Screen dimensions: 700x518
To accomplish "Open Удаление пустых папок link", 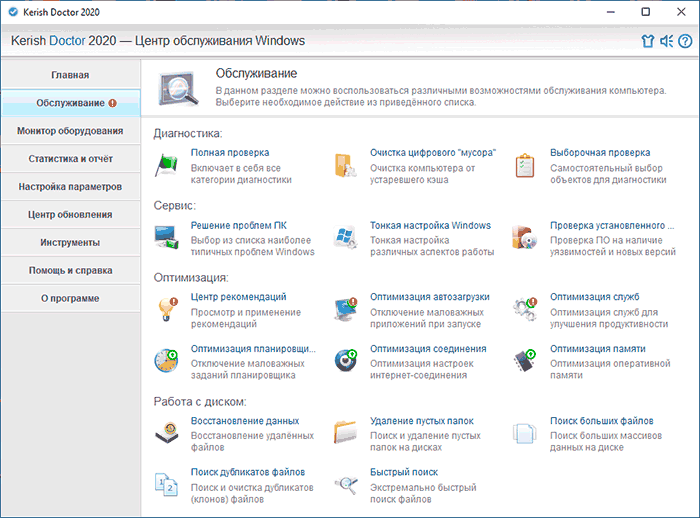I will 422,421.
